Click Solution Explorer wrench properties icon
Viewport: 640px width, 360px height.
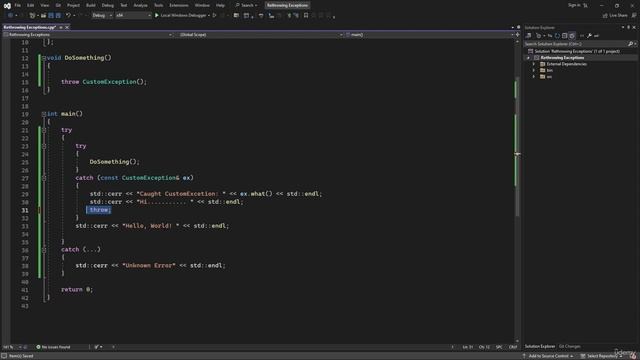click(589, 36)
